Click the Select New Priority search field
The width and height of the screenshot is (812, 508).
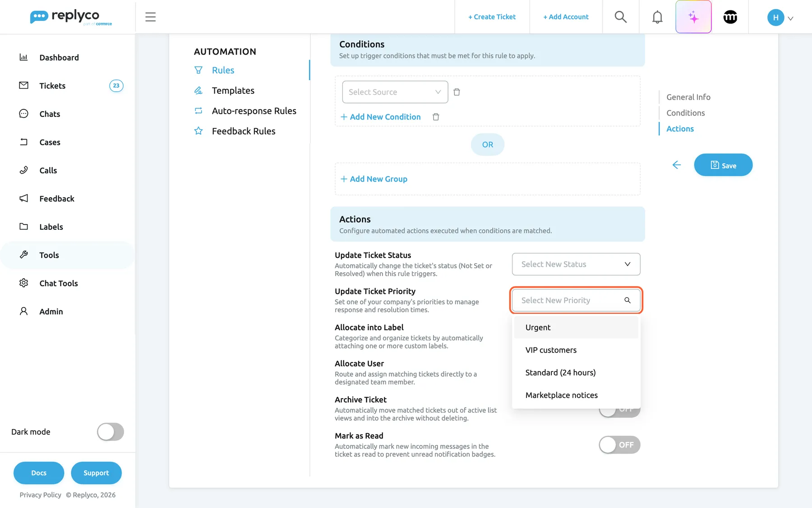(x=576, y=300)
